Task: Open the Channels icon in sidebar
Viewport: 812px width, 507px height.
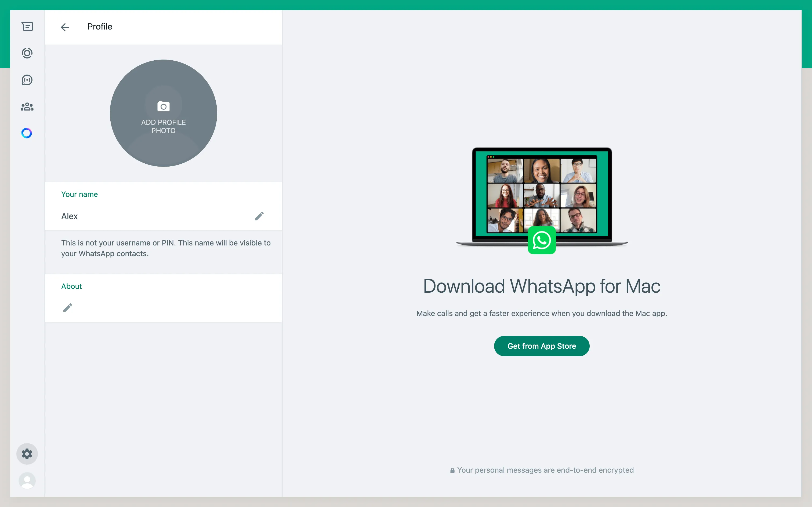Action: click(x=27, y=80)
